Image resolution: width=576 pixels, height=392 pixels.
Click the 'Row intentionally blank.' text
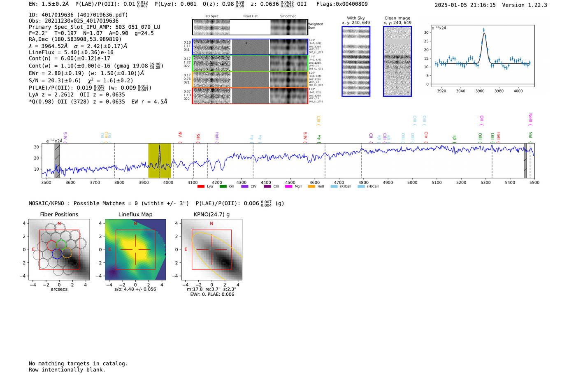click(67, 370)
